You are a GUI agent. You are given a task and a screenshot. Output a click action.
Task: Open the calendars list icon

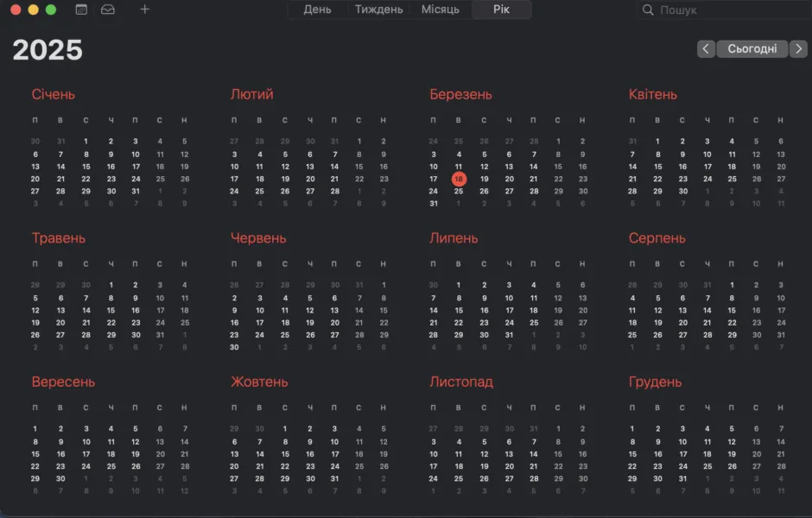click(81, 9)
